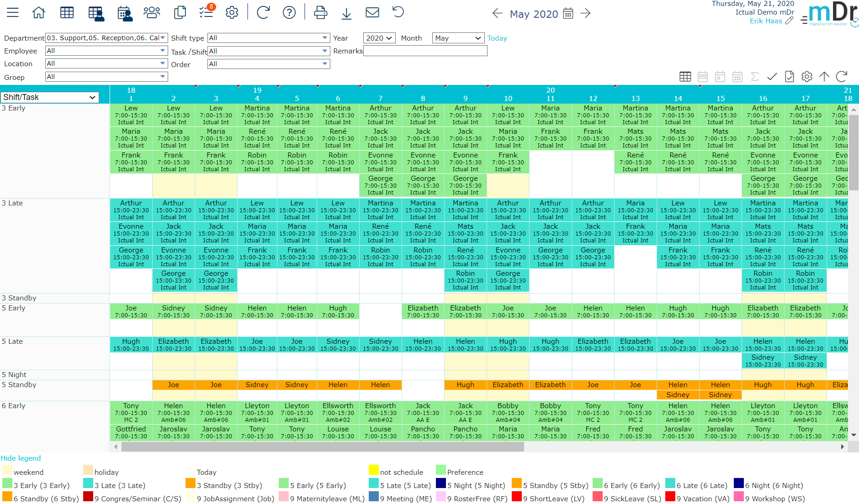Open the Month dropdown showing May
Viewport: 859px width, 504px height.
coord(458,38)
